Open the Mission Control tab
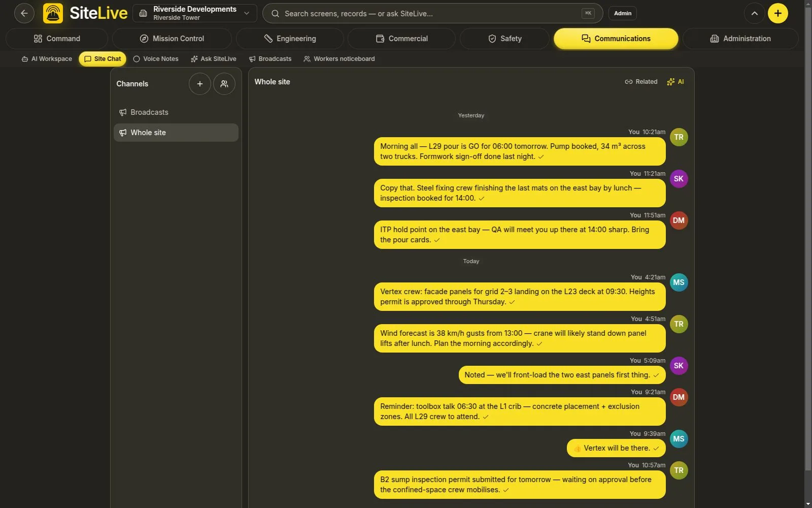 coord(172,39)
